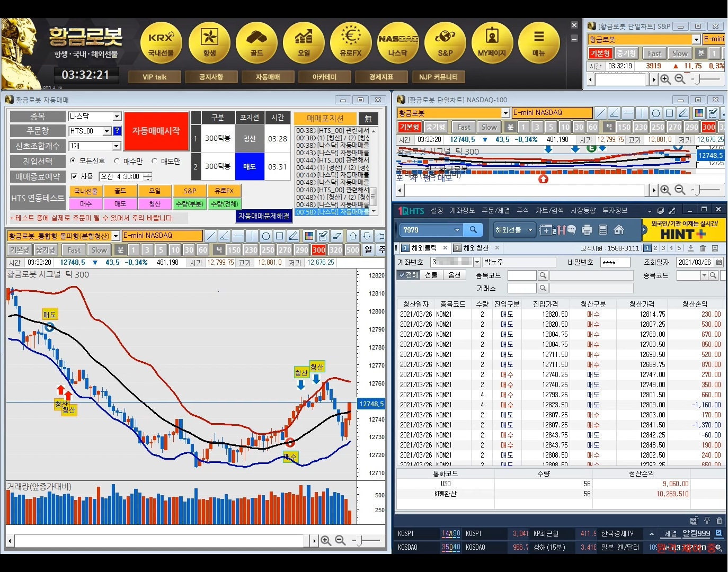The image size is (728, 572).
Task: Select the angle line tool in main chart toolbar
Action: (224, 236)
